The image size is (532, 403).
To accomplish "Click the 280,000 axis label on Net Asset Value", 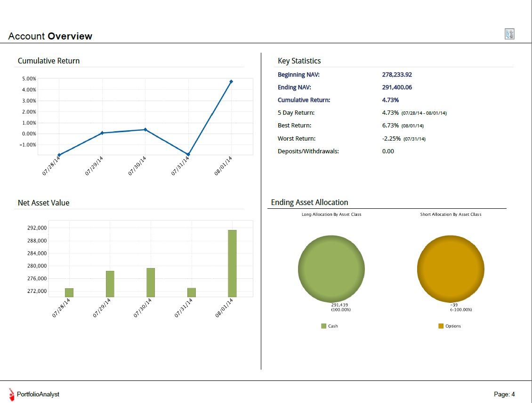I will [37, 266].
